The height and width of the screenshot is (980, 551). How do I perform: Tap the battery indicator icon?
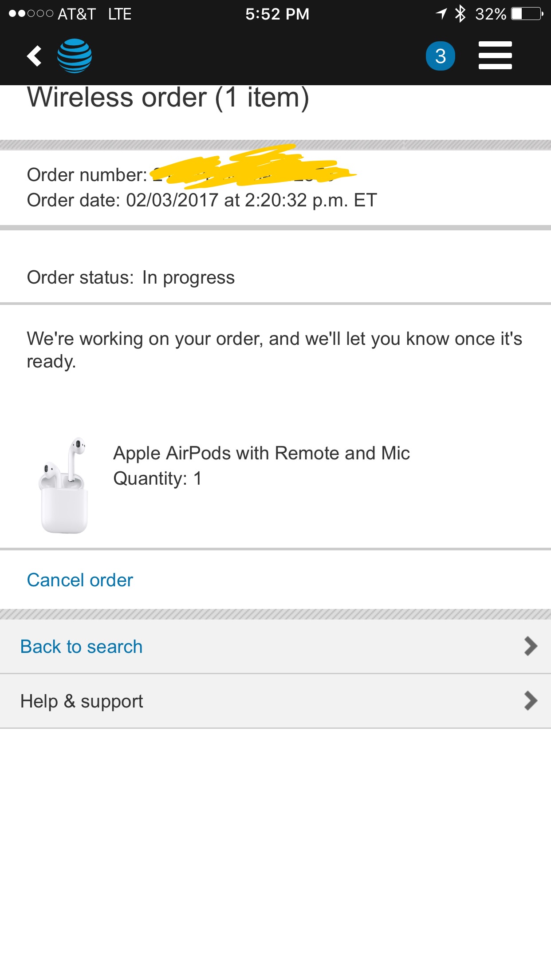(527, 14)
